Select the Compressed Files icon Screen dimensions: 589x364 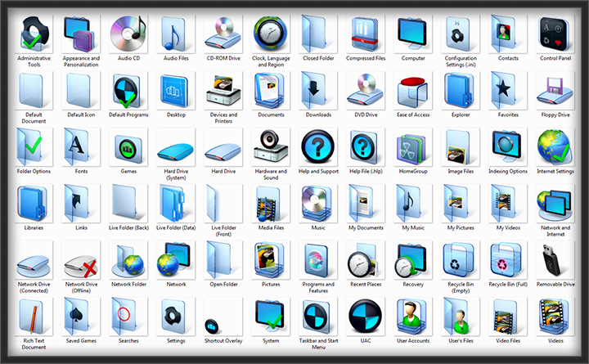pyautogui.click(x=365, y=34)
